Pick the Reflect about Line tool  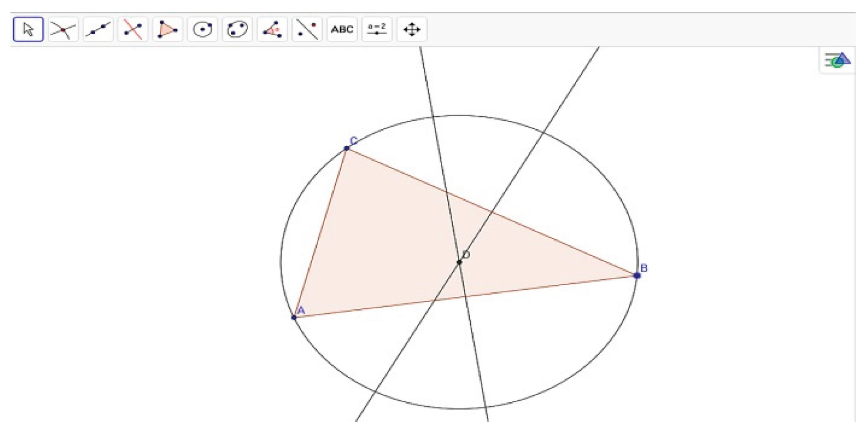[x=306, y=30]
